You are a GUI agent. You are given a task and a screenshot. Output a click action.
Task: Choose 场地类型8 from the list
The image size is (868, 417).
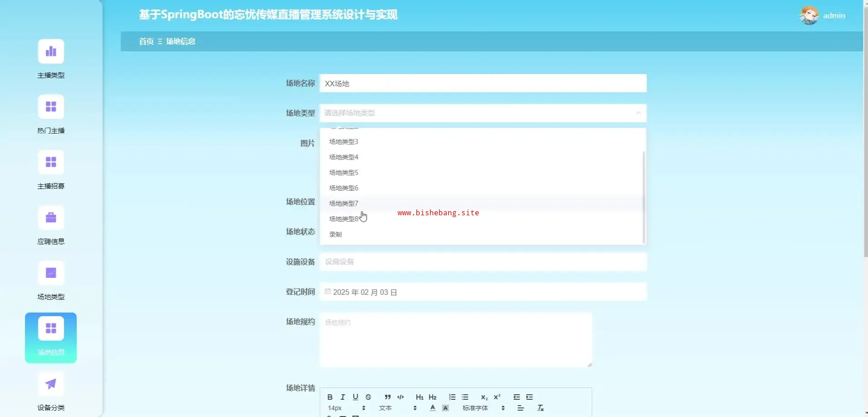(x=481, y=219)
